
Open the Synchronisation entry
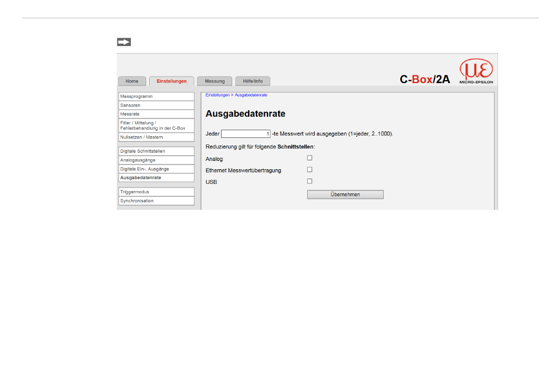coord(156,200)
